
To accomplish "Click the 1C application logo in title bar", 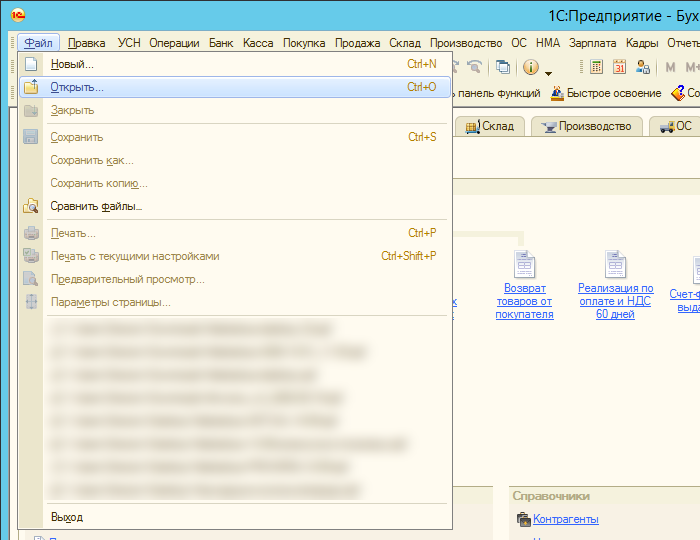I will pos(18,16).
